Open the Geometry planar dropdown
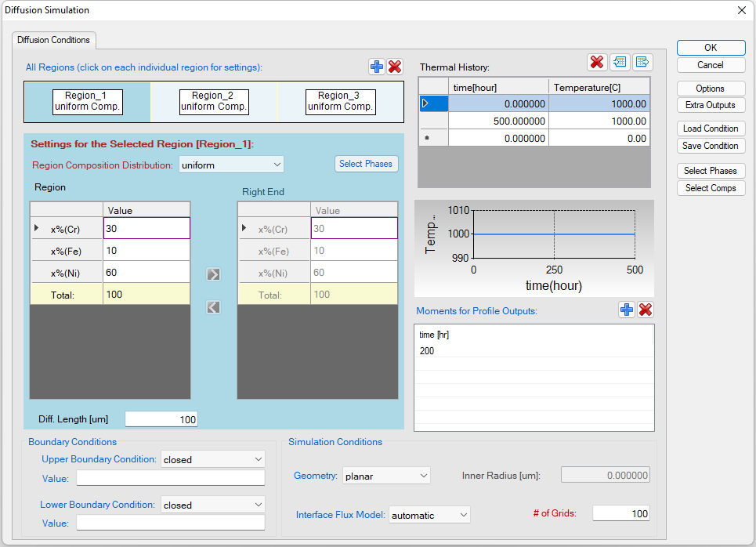The height and width of the screenshot is (547, 756). click(386, 476)
